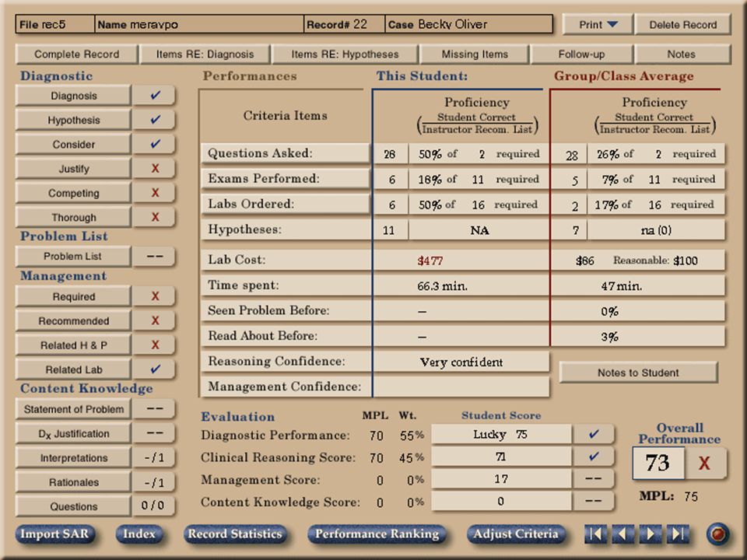Select the Related H & P button

pyautogui.click(x=73, y=345)
